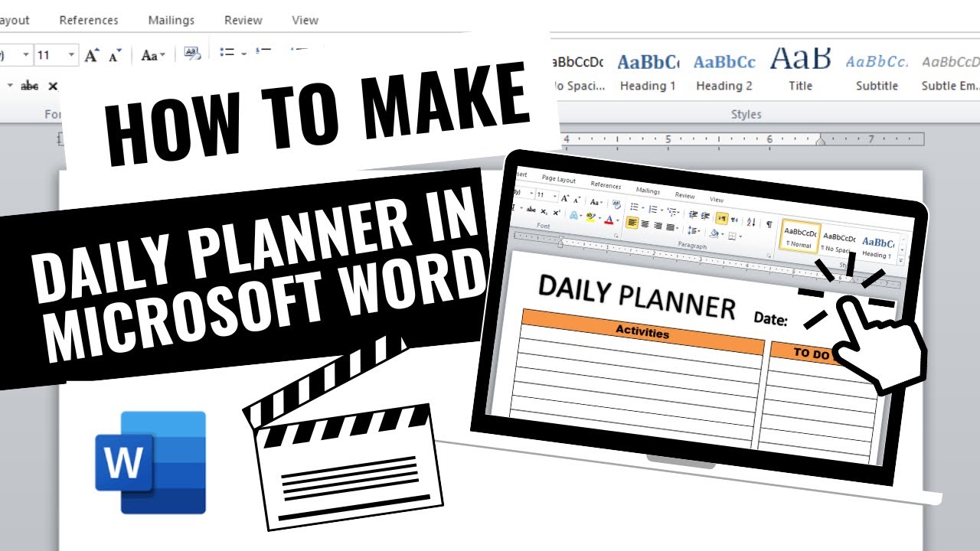Image resolution: width=980 pixels, height=551 pixels.
Task: Click Bullets icon on laptop screen ribbon
Action: click(635, 207)
